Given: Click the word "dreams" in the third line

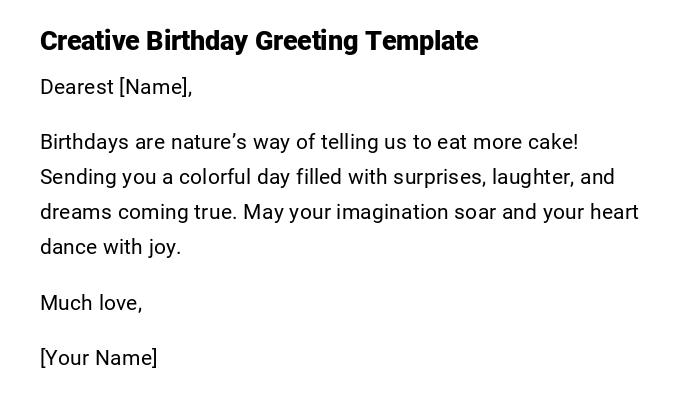Looking at the screenshot, I should pyautogui.click(x=76, y=212).
